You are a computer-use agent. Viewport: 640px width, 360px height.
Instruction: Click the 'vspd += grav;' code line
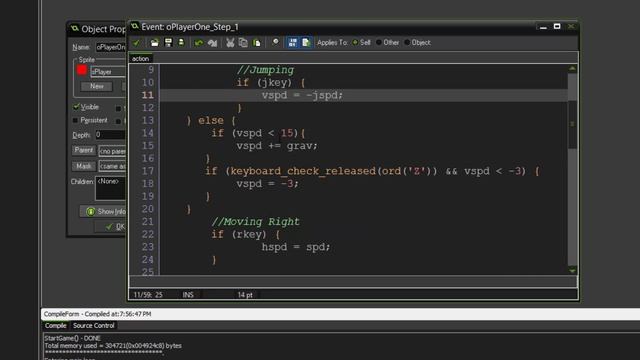coord(277,146)
